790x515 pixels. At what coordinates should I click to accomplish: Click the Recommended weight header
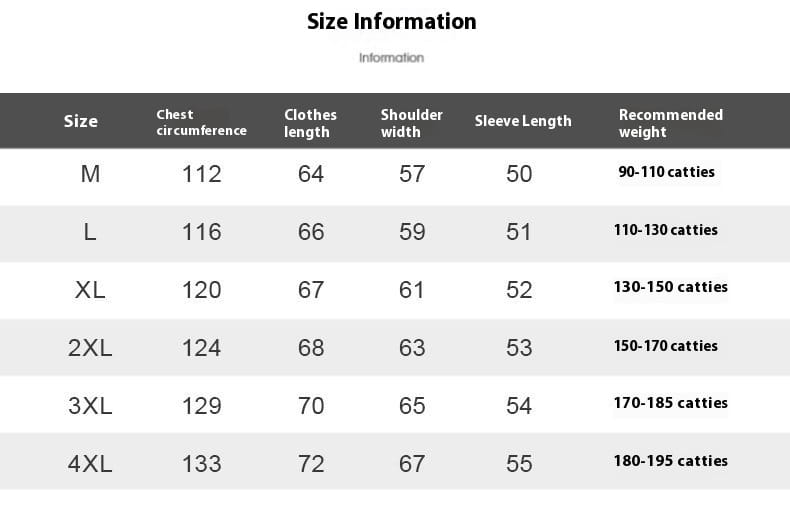(671, 123)
